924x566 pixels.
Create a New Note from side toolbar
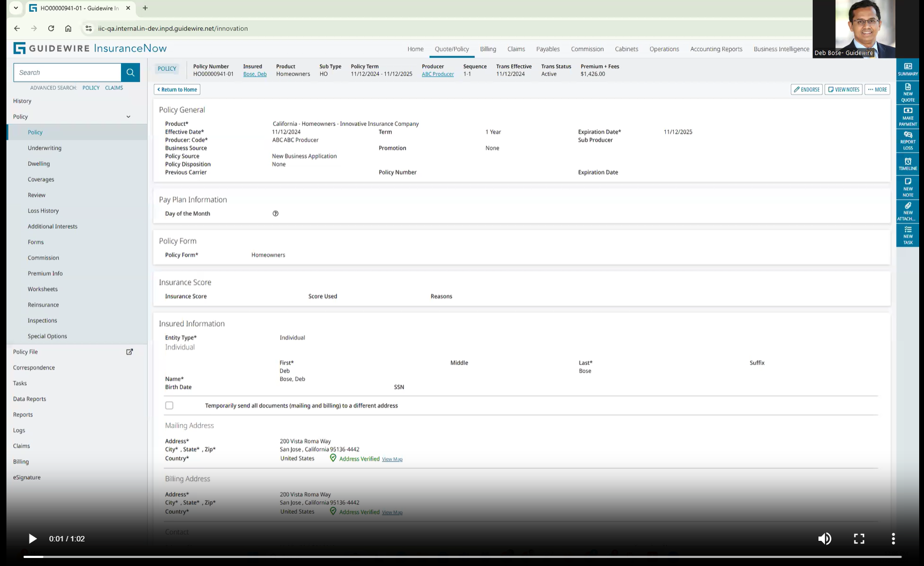(x=907, y=187)
